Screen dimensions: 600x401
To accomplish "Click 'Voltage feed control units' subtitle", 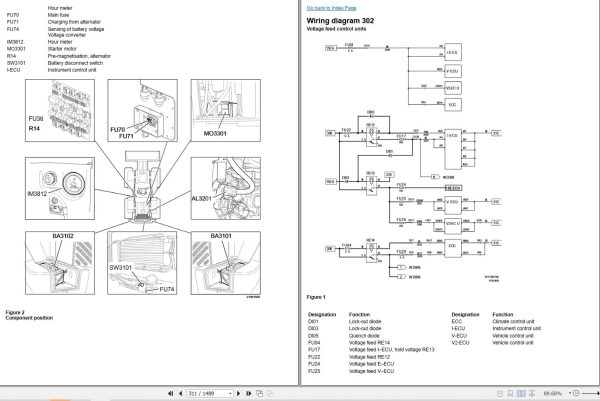I will pos(336,29).
